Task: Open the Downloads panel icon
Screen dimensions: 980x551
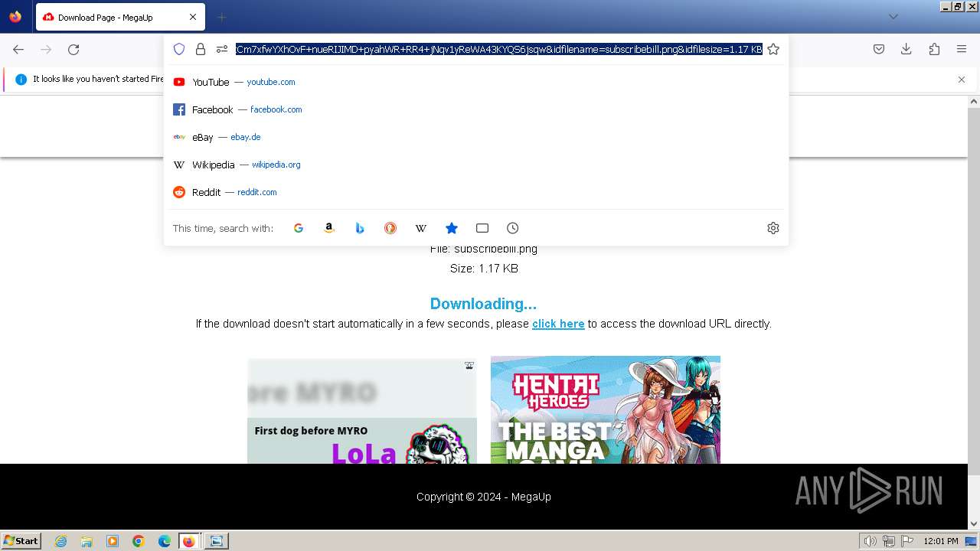Action: tap(906, 49)
